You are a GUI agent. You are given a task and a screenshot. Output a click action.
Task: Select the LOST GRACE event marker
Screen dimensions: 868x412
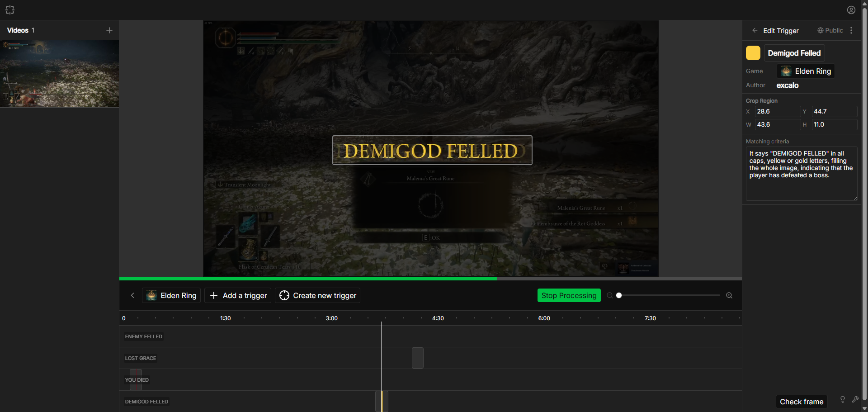pyautogui.click(x=417, y=358)
